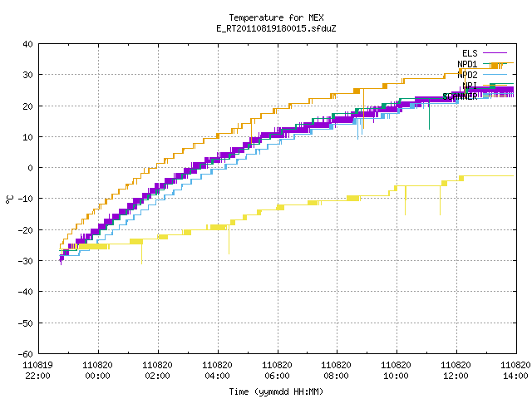The height and width of the screenshot is (399, 532).
Task: Click the x-axis tick label 110820 06:00
Action: [277, 371]
